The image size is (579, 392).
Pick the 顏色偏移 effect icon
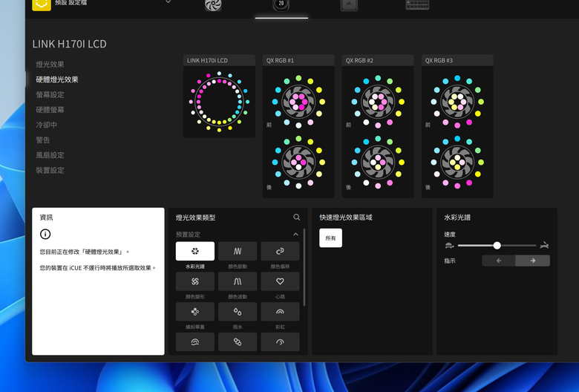click(x=280, y=251)
